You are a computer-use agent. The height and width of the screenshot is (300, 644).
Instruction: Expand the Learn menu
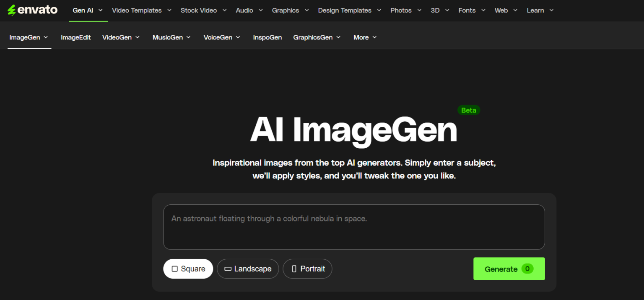[540, 10]
